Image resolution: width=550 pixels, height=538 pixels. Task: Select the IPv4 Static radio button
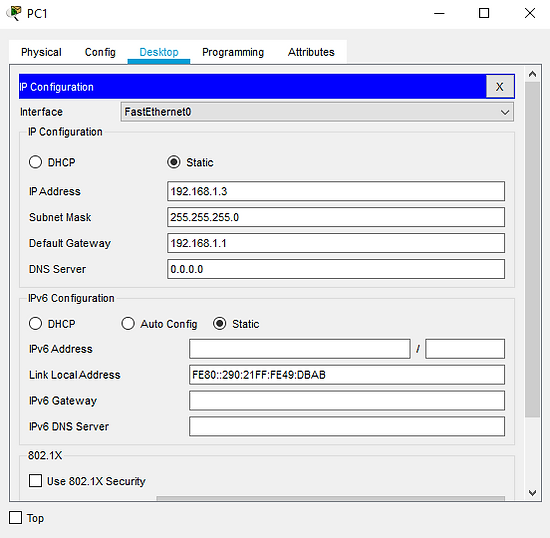coord(174,162)
